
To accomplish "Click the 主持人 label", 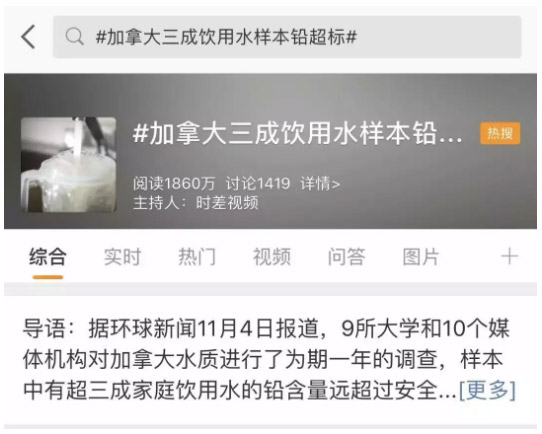I will (x=156, y=202).
